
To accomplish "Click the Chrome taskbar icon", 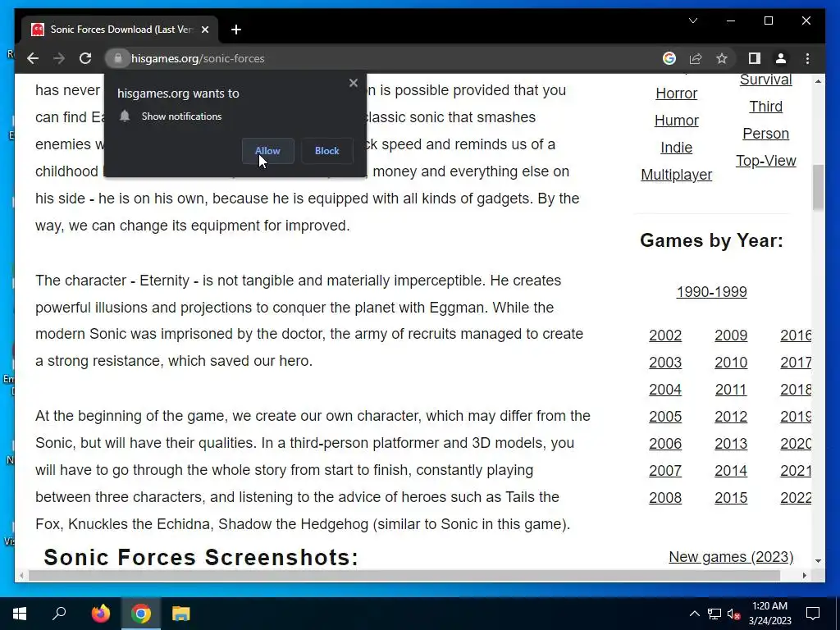I will [x=141, y=614].
